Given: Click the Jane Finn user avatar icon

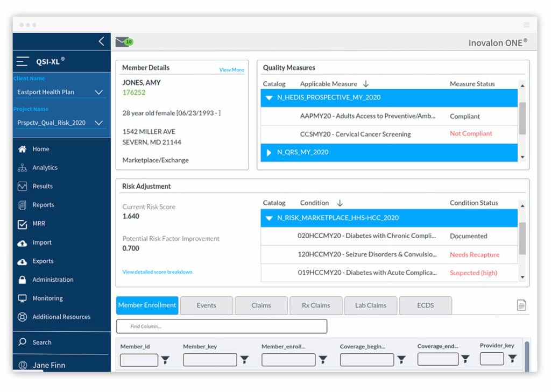Looking at the screenshot, I should pos(23,365).
